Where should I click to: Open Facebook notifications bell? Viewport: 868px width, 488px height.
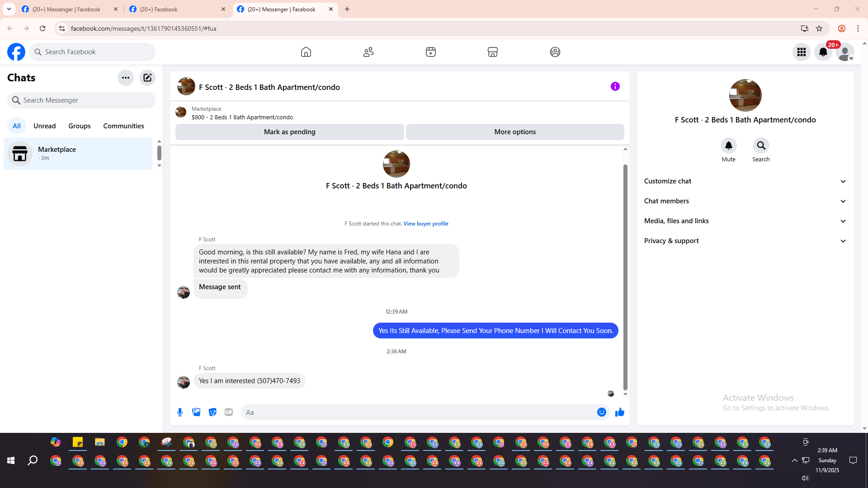pyautogui.click(x=823, y=52)
